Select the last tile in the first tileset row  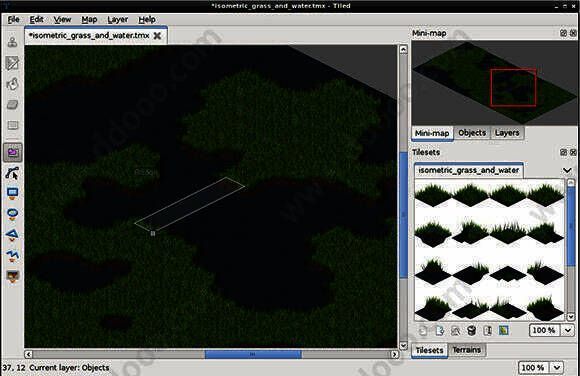(x=545, y=195)
